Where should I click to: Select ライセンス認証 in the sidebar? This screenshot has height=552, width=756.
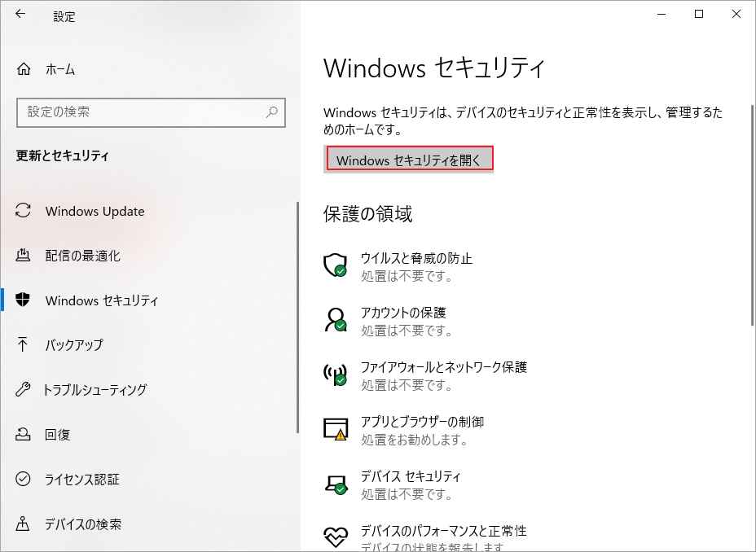tap(82, 480)
